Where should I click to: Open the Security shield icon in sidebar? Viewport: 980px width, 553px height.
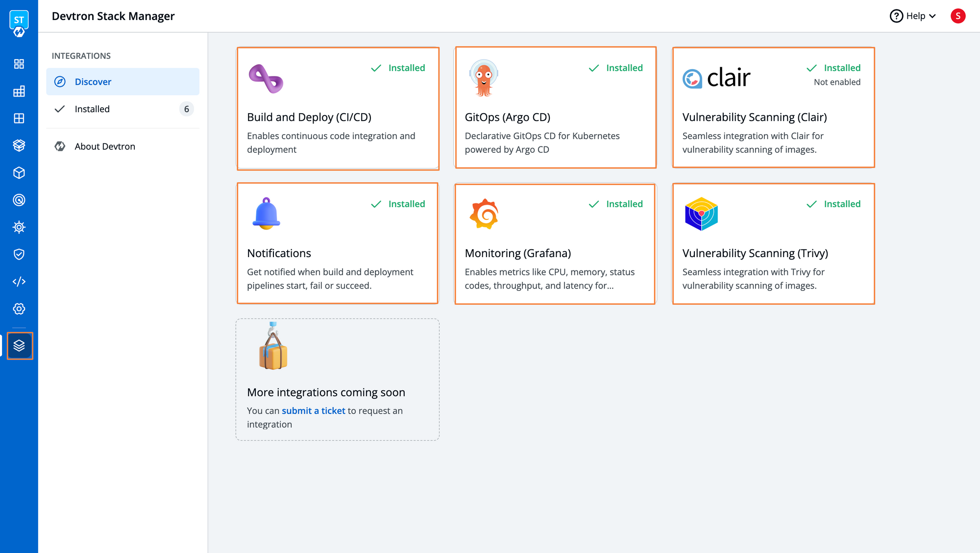(19, 254)
